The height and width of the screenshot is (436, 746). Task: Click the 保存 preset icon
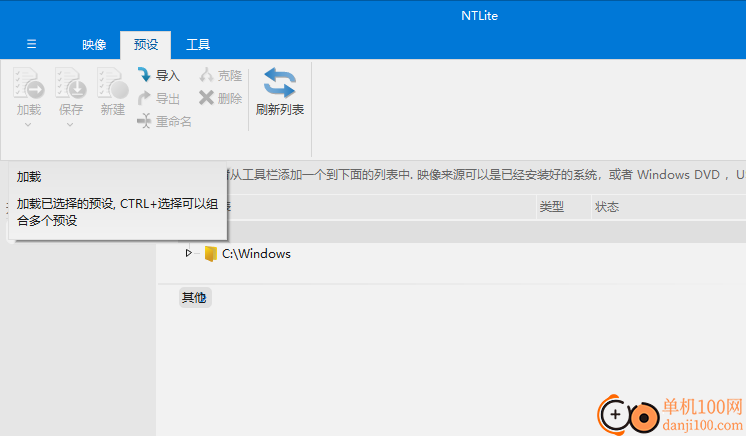[70, 83]
